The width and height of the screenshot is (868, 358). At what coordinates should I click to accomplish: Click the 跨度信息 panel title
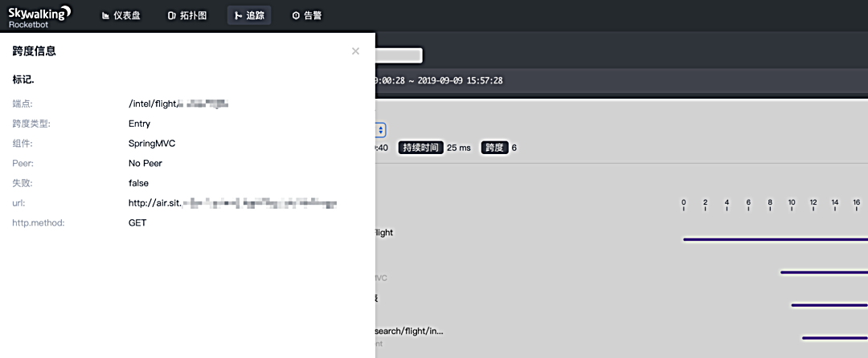click(x=35, y=51)
